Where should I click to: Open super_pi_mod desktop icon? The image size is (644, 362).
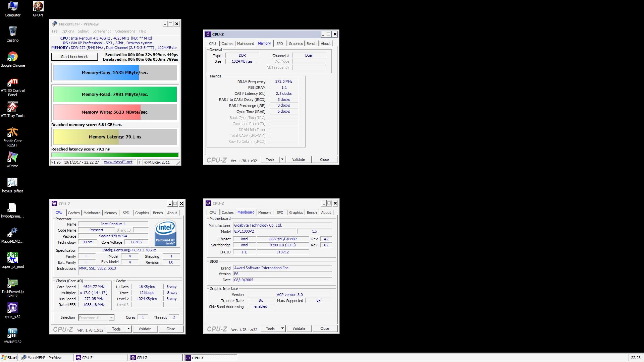pyautogui.click(x=12, y=260)
